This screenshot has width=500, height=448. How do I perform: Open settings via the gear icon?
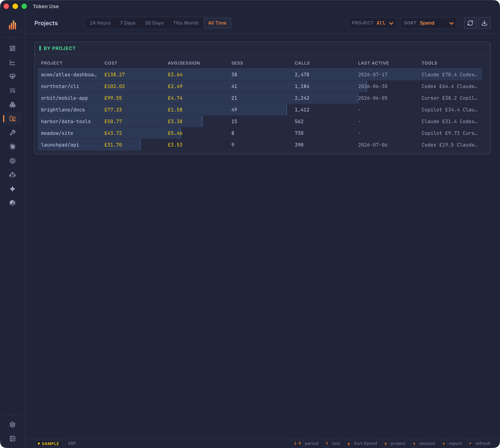(x=12, y=425)
